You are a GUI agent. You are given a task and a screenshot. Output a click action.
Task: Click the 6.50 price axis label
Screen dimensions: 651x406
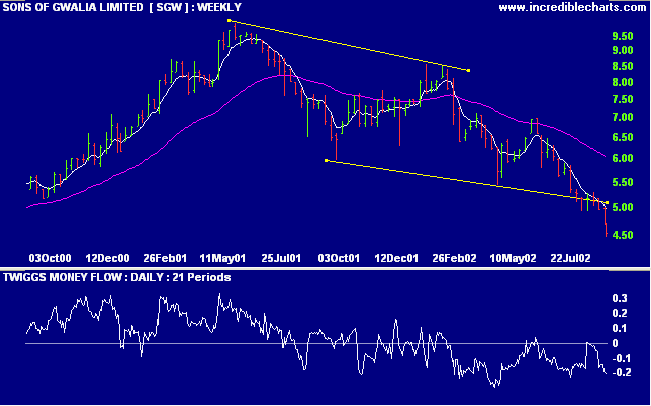[623, 137]
